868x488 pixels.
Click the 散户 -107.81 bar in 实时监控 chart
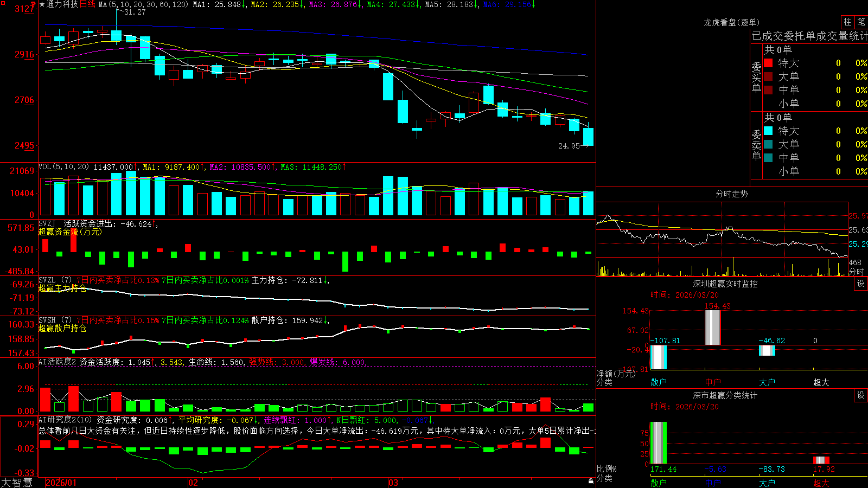(658, 357)
